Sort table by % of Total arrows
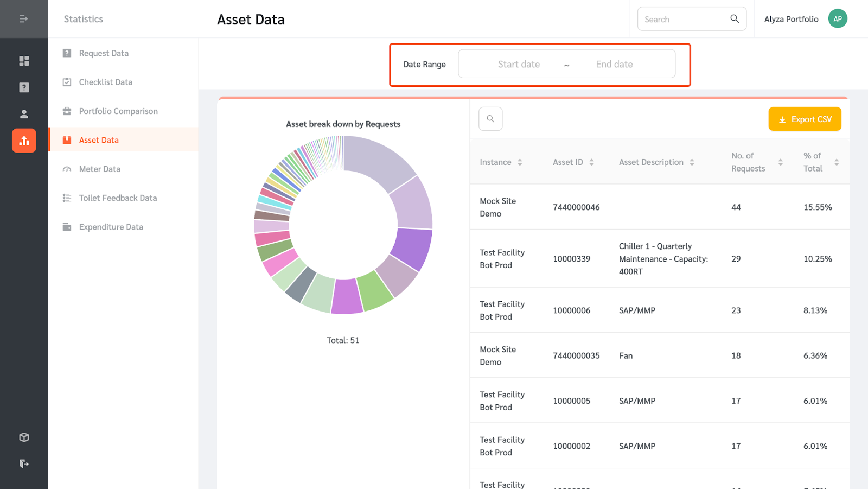 coord(837,162)
